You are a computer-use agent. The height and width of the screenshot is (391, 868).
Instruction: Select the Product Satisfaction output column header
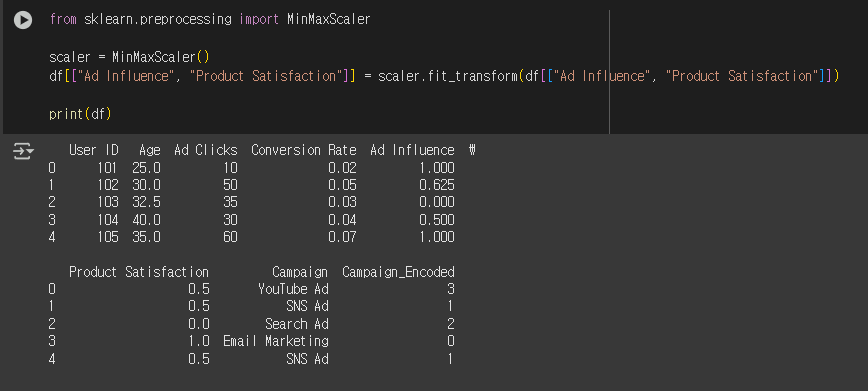pos(139,272)
